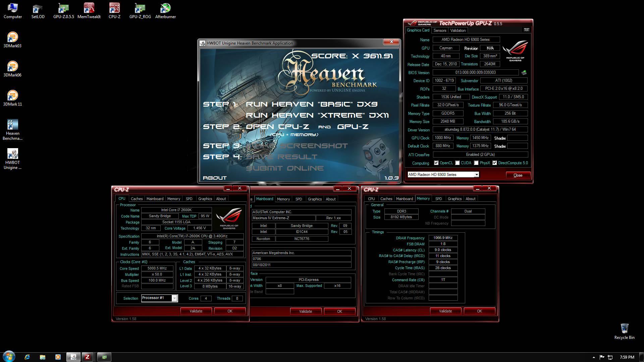Image resolution: width=644 pixels, height=362 pixels.
Task: Open the Computer desktop icon
Action: 12,10
